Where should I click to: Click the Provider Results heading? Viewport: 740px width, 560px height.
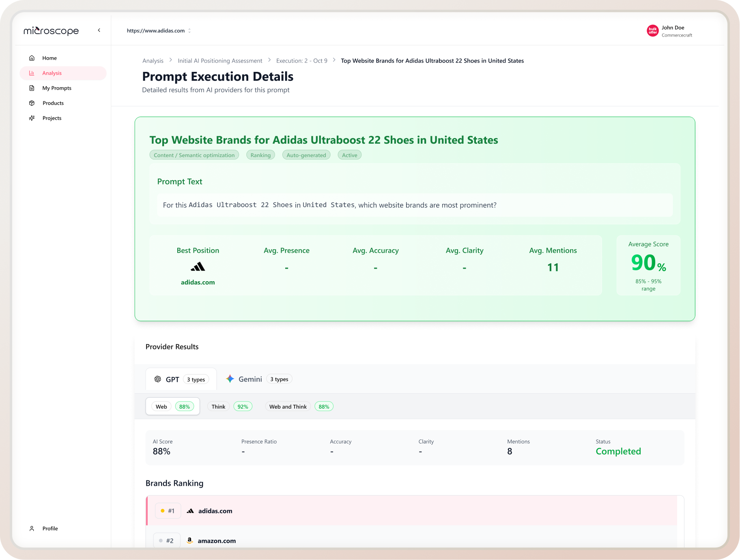tap(172, 347)
